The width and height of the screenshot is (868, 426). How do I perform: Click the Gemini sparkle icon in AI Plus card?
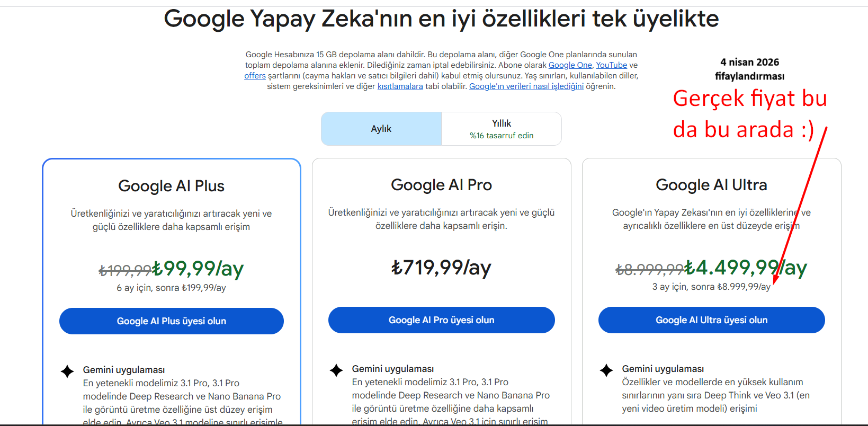(67, 371)
